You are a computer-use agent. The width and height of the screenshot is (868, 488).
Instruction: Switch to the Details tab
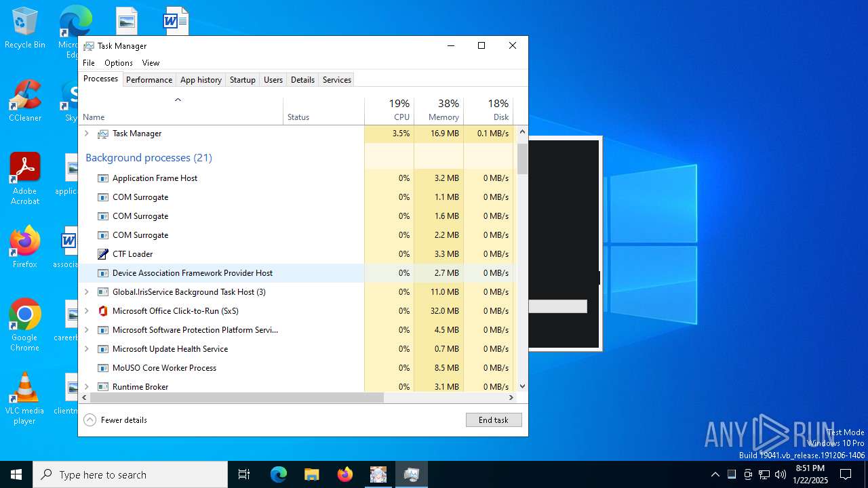tap(302, 80)
